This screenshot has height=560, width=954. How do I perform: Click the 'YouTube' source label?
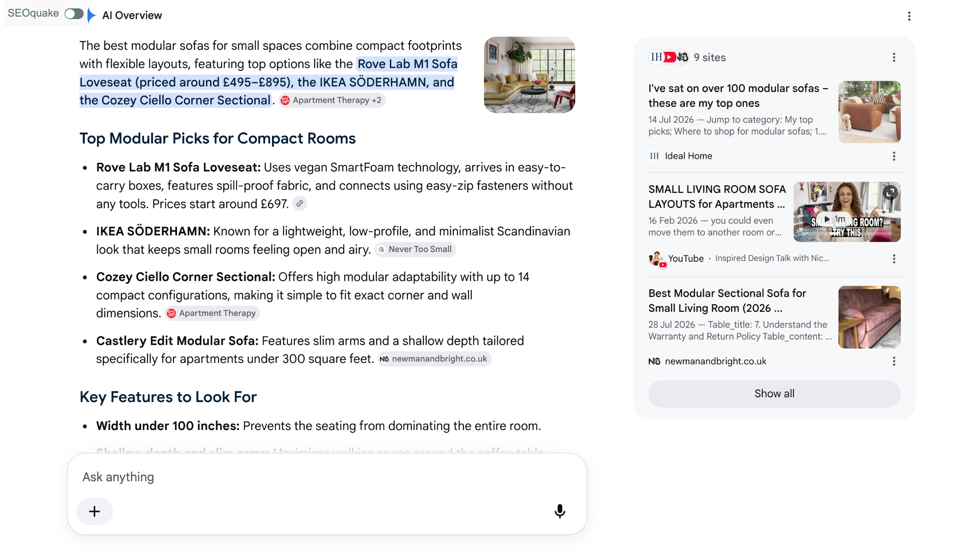pyautogui.click(x=686, y=259)
